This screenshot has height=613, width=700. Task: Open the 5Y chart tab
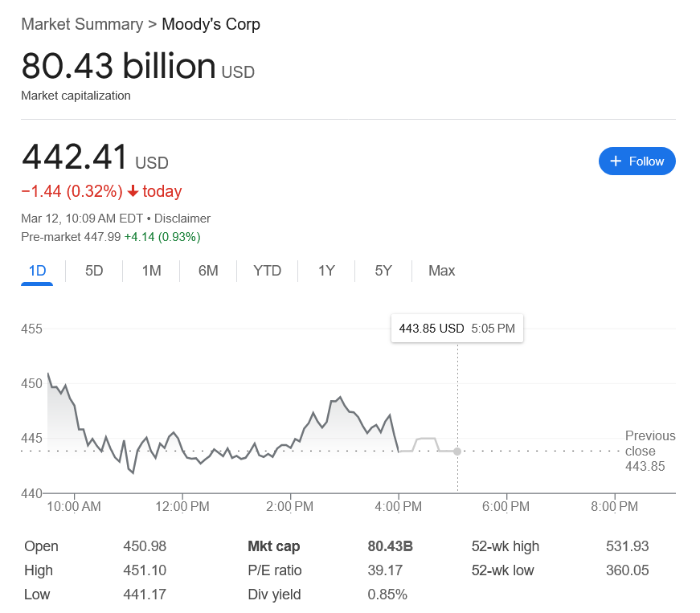383,271
